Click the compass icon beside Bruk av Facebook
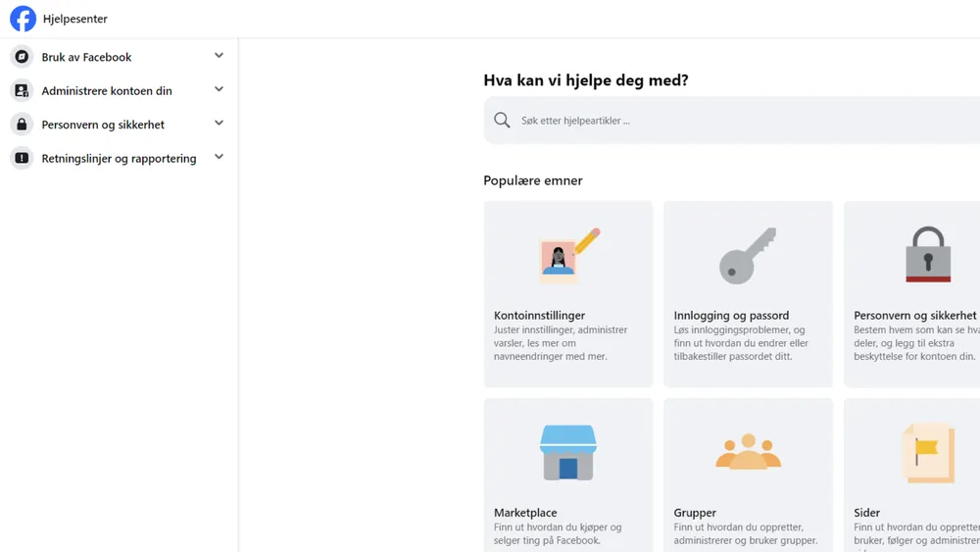980x552 pixels. pos(22,57)
